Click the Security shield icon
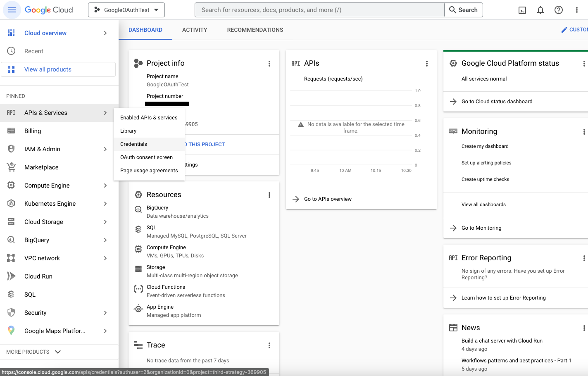This screenshot has width=588, height=376. tap(11, 313)
